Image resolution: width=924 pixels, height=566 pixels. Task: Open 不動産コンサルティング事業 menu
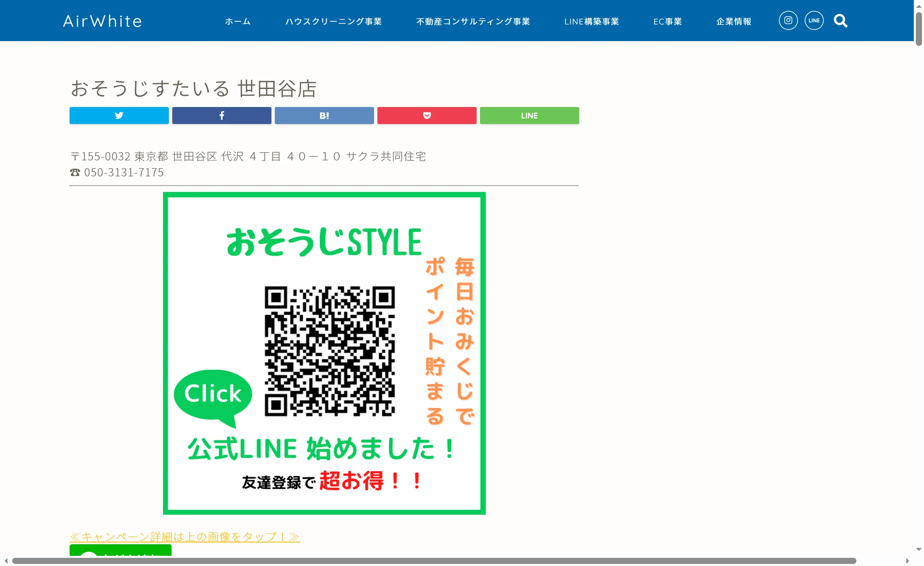point(473,21)
